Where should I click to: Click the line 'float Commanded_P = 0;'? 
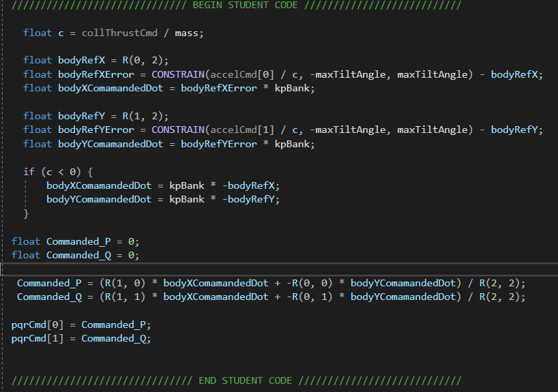(75, 241)
